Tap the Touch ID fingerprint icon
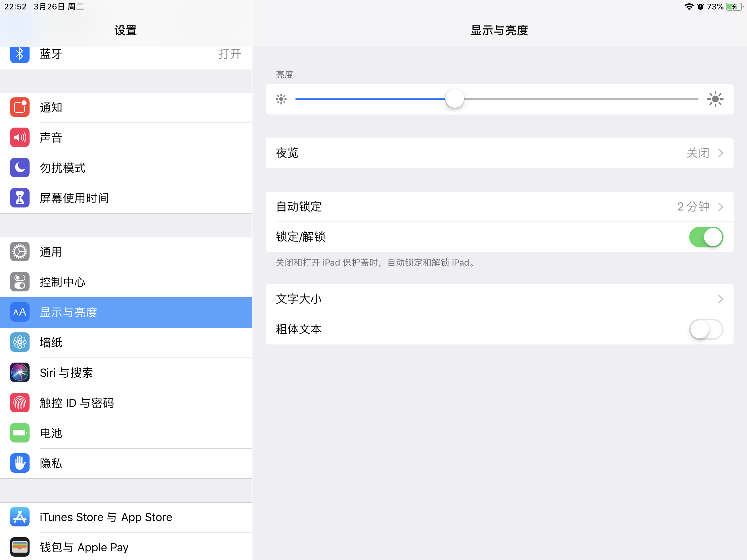This screenshot has height=560, width=747. pos(19,402)
